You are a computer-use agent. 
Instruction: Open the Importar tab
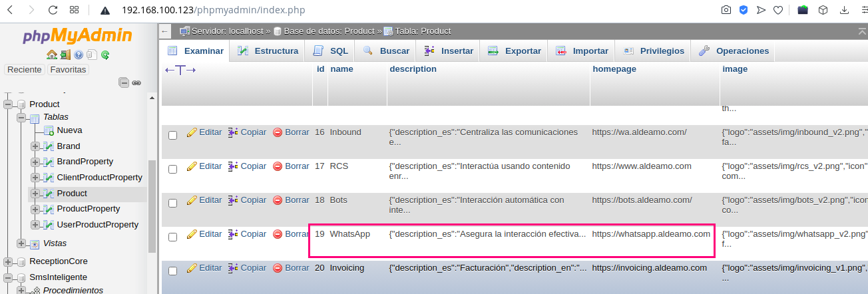pos(582,51)
